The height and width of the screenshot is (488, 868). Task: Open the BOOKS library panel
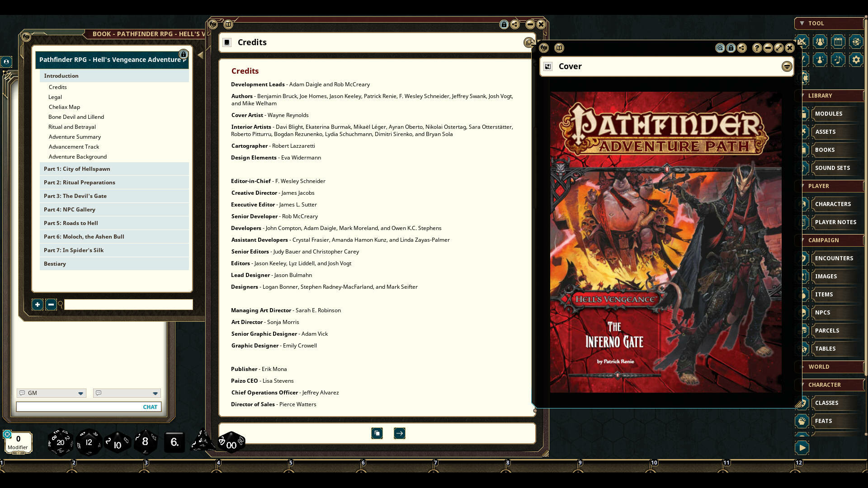825,150
